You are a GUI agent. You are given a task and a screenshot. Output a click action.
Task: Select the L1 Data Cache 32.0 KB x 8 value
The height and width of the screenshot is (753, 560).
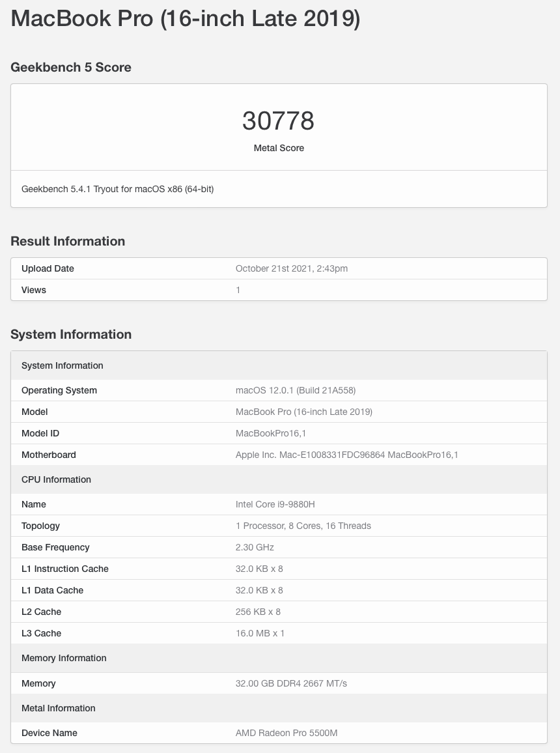coord(259,590)
